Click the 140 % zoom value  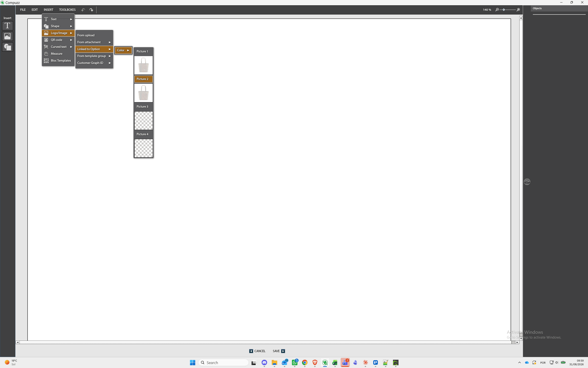487,10
